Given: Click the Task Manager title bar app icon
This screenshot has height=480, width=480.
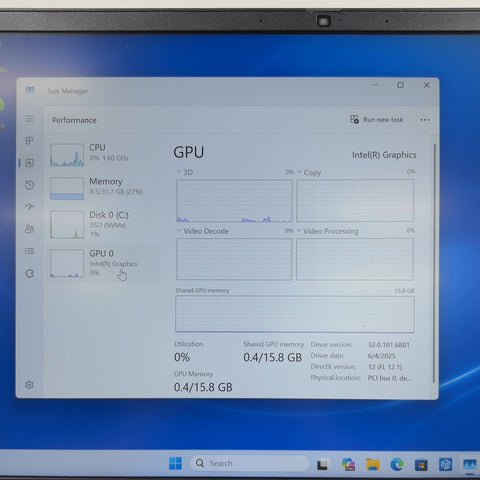Looking at the screenshot, I should pyautogui.click(x=30, y=90).
